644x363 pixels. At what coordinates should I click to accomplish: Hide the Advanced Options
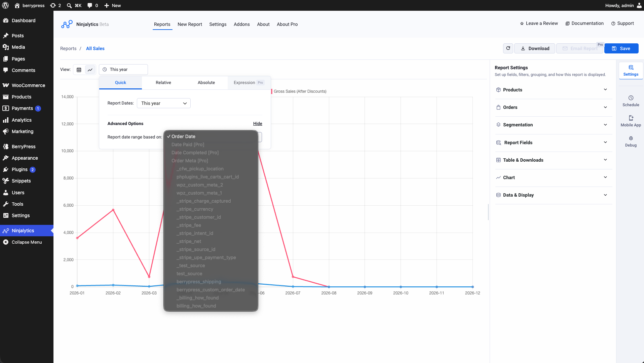coord(258,124)
